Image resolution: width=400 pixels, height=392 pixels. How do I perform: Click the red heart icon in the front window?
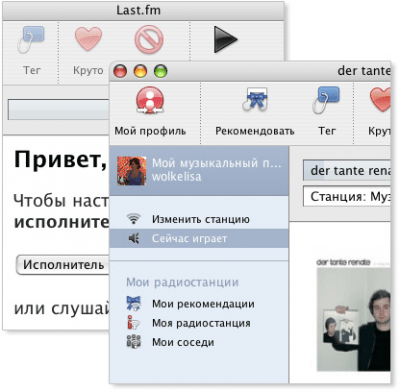coord(380,99)
